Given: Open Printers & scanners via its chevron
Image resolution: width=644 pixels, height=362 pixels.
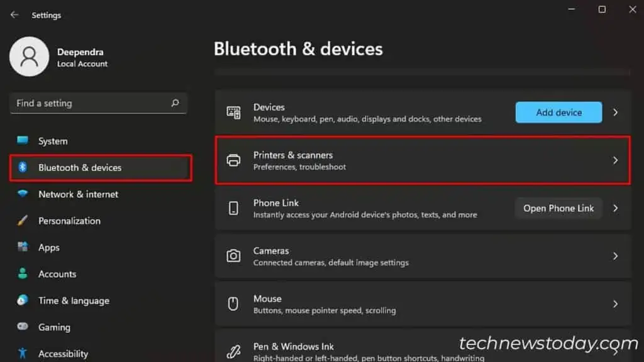Looking at the screenshot, I should pos(615,160).
